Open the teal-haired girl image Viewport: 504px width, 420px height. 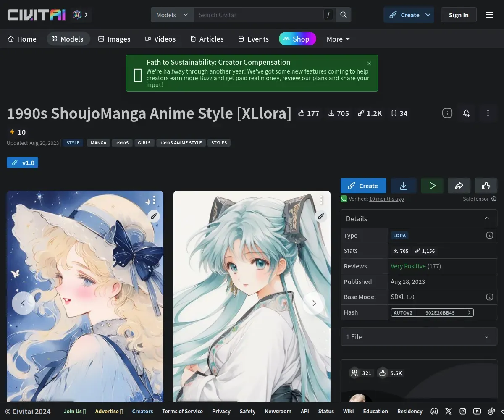point(252,296)
